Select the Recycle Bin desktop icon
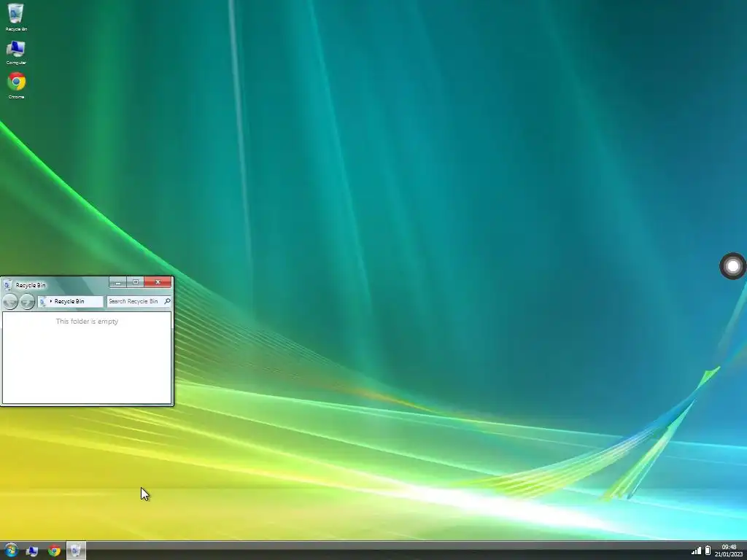 point(16,17)
